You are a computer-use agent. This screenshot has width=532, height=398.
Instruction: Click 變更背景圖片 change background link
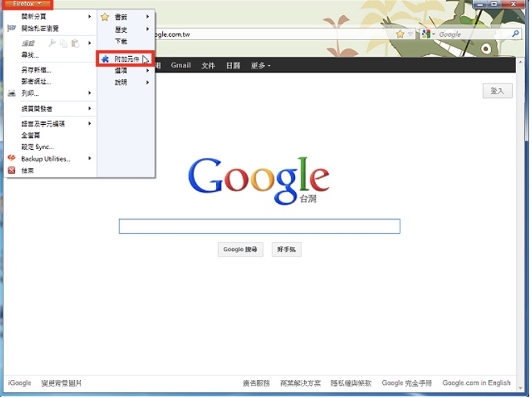coord(62,383)
